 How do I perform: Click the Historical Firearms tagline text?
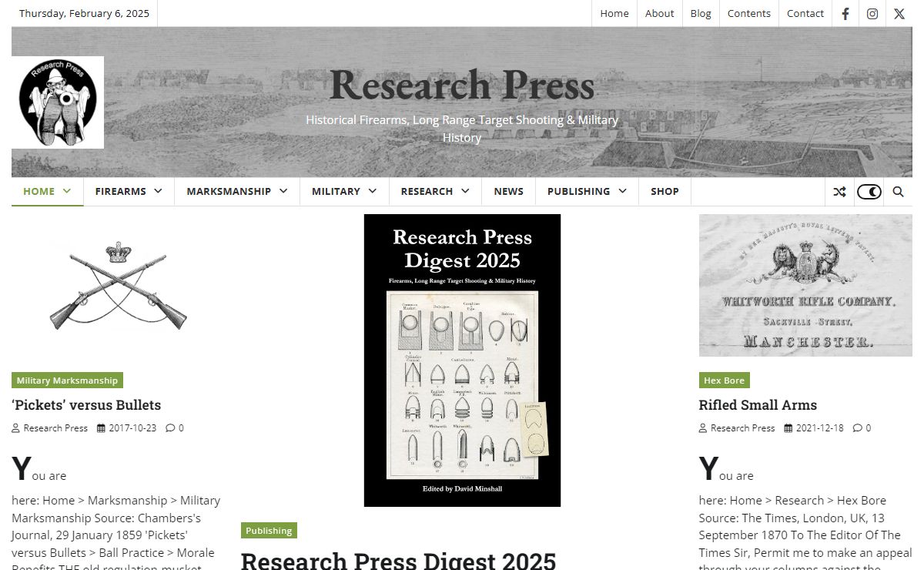pyautogui.click(x=462, y=129)
